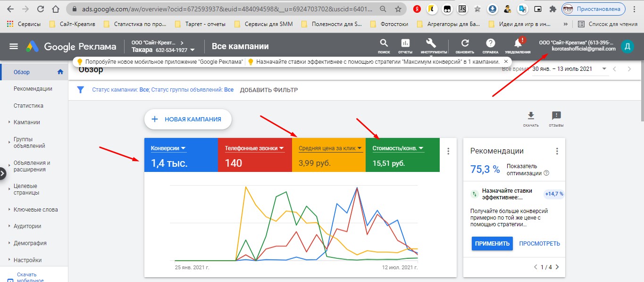Download overview via Скачать icon

531,116
